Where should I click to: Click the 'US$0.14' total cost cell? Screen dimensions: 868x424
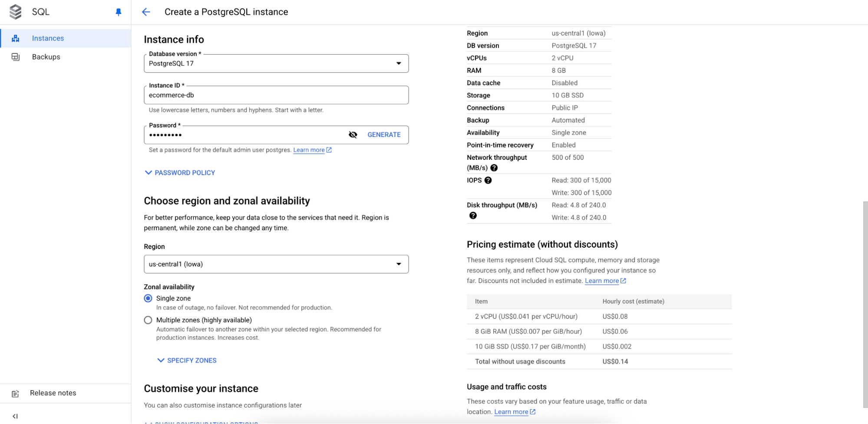(x=615, y=361)
